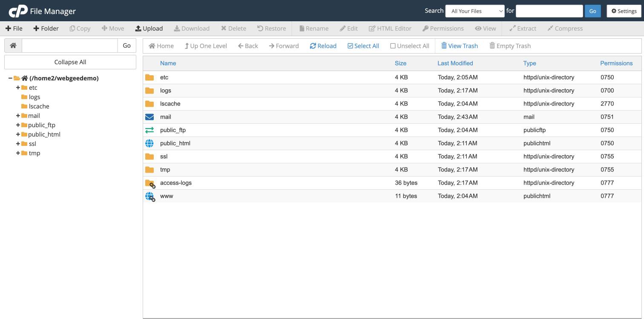Select the tmp folder icon in file list

click(x=149, y=170)
